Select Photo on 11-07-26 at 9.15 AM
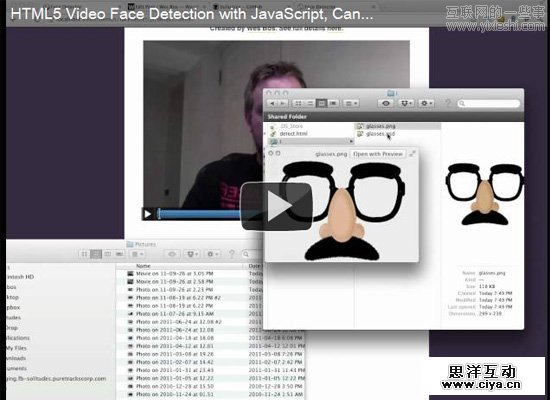550x400 pixels. click(175, 314)
